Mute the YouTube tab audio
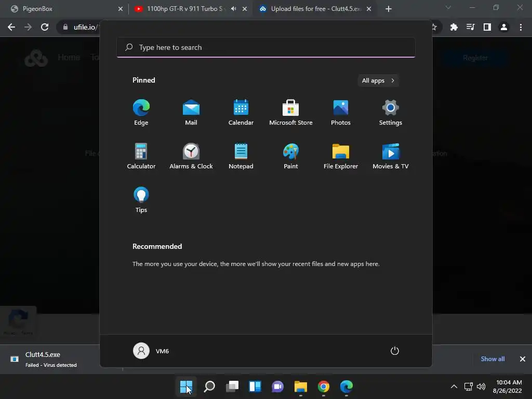532x399 pixels. pyautogui.click(x=233, y=9)
